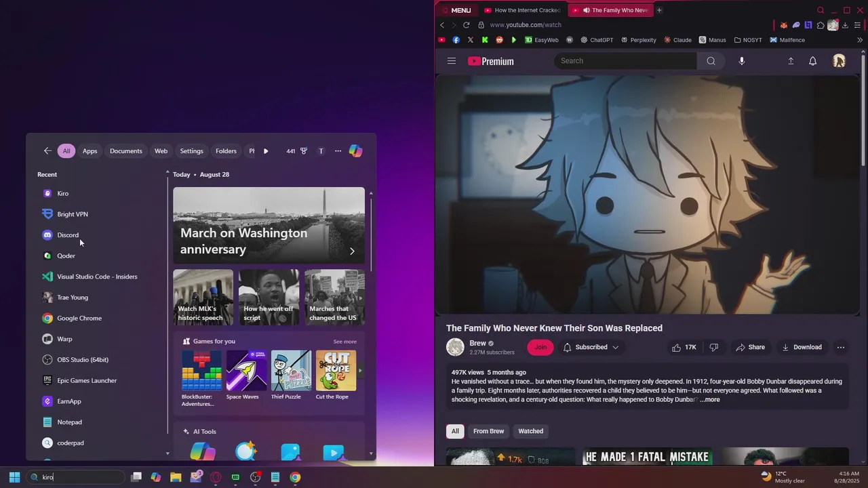Screen dimensions: 868x488
Task: Dislike the YouTube video
Action: point(713,347)
